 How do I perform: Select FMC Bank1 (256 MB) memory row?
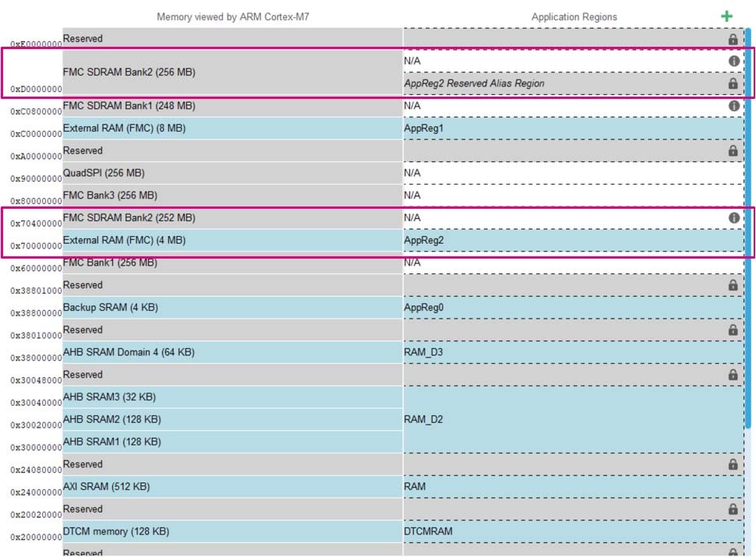pos(232,263)
